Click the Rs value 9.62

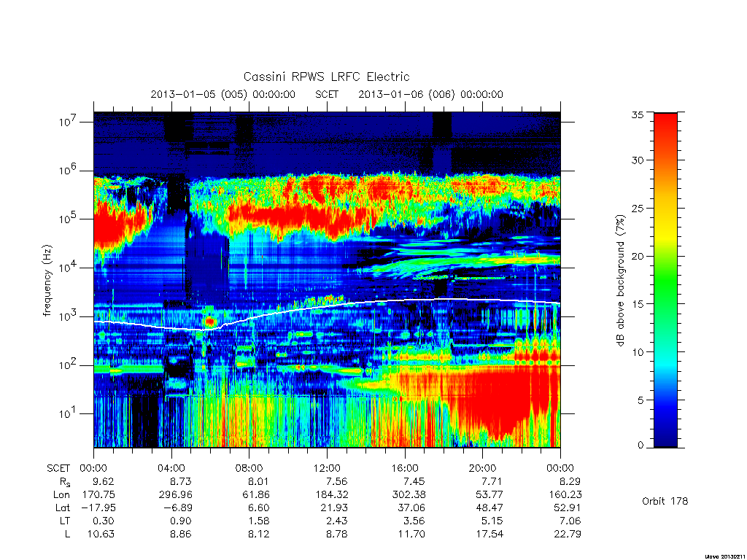pos(104,481)
